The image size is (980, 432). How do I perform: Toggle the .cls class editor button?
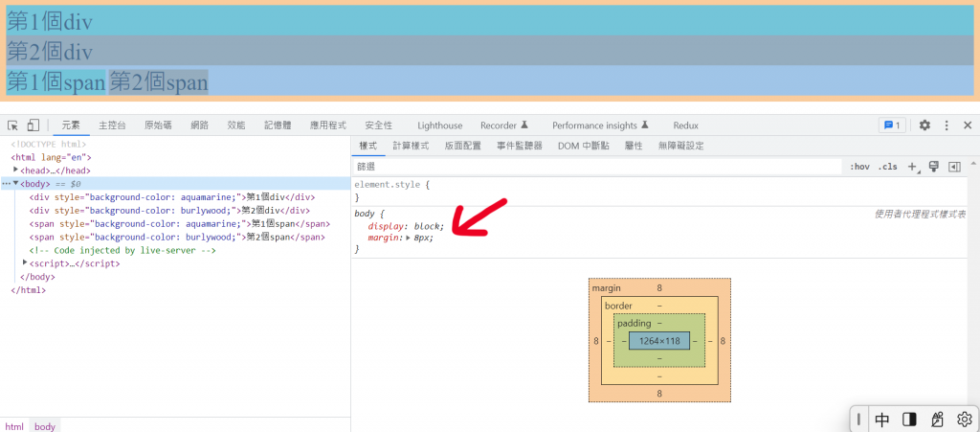pyautogui.click(x=887, y=167)
